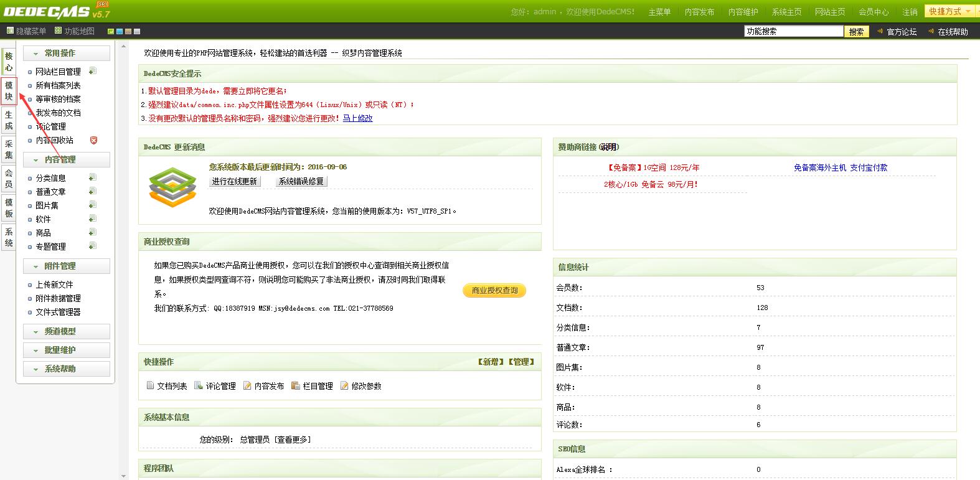This screenshot has width=980, height=480.
Task: Switch to the 生成 side tab
Action: [x=9, y=121]
